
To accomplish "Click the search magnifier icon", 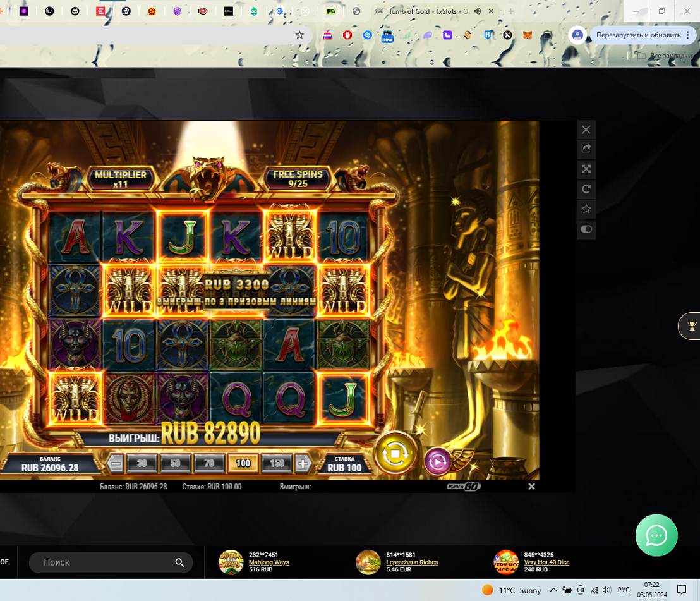I will [179, 562].
